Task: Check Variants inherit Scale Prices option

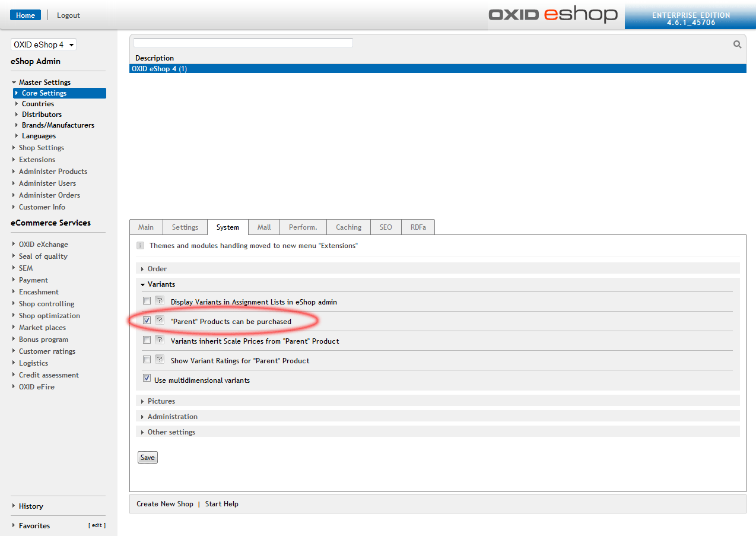Action: [147, 340]
